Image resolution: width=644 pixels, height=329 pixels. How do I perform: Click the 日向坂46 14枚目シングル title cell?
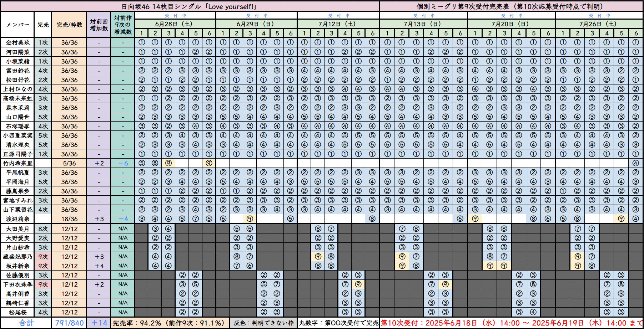coord(190,6)
